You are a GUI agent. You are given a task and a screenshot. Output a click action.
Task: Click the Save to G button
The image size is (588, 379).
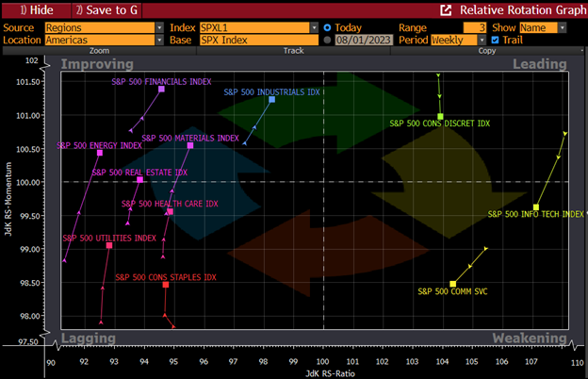click(x=106, y=10)
